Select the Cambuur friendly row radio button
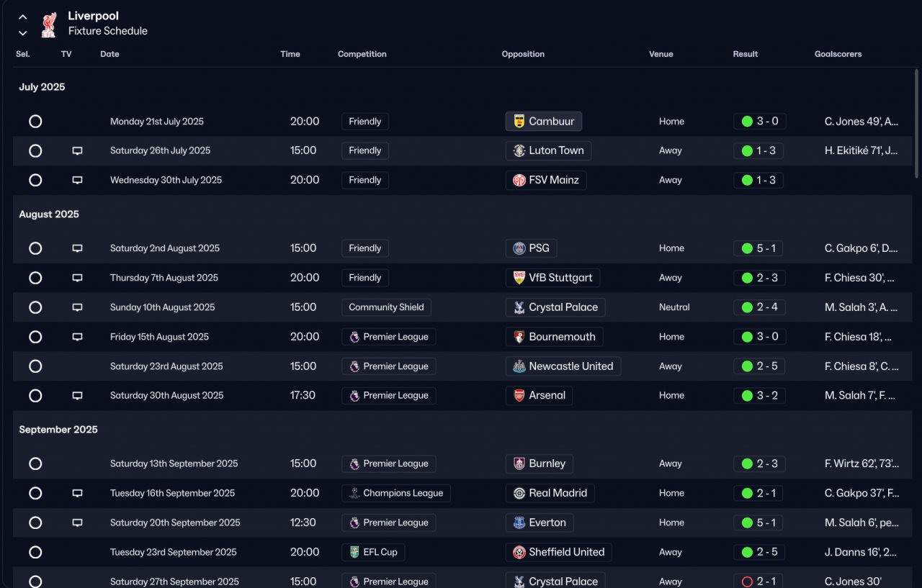922x588 pixels. click(x=35, y=122)
